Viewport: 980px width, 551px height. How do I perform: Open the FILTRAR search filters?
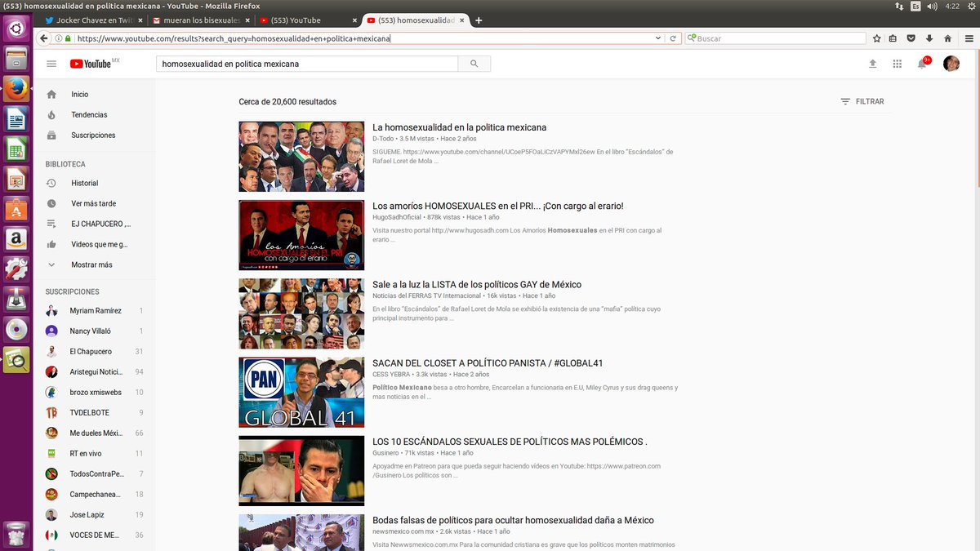(x=862, y=102)
